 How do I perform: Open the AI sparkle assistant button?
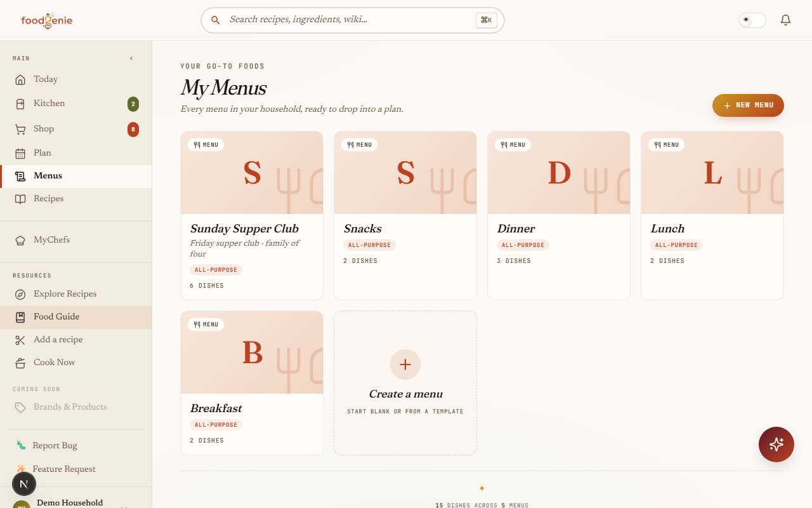click(x=776, y=444)
